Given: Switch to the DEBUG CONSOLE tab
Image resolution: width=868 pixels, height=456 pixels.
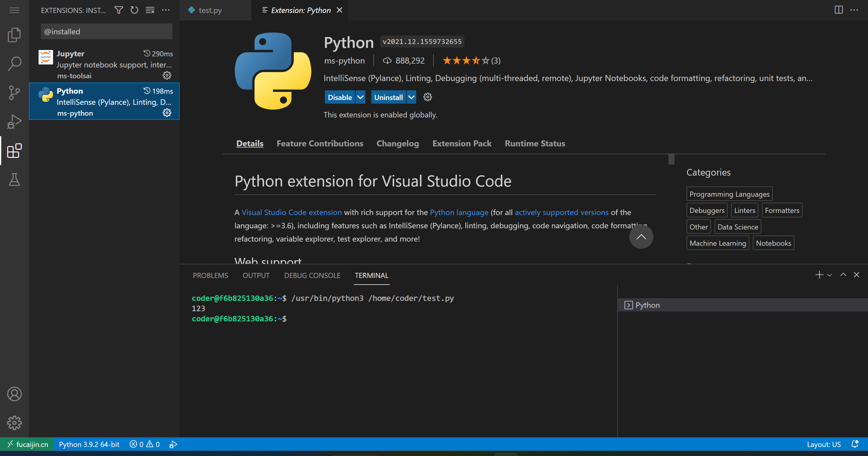Looking at the screenshot, I should pos(312,276).
